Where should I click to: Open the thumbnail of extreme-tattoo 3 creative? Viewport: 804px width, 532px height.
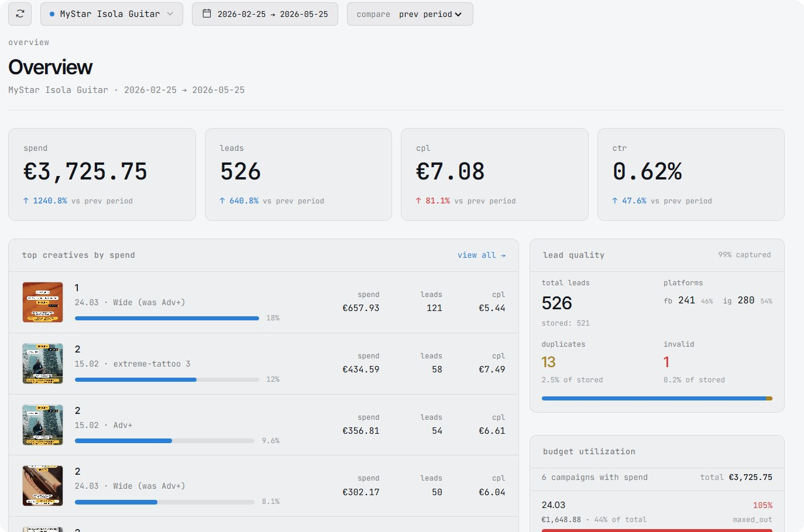43,364
